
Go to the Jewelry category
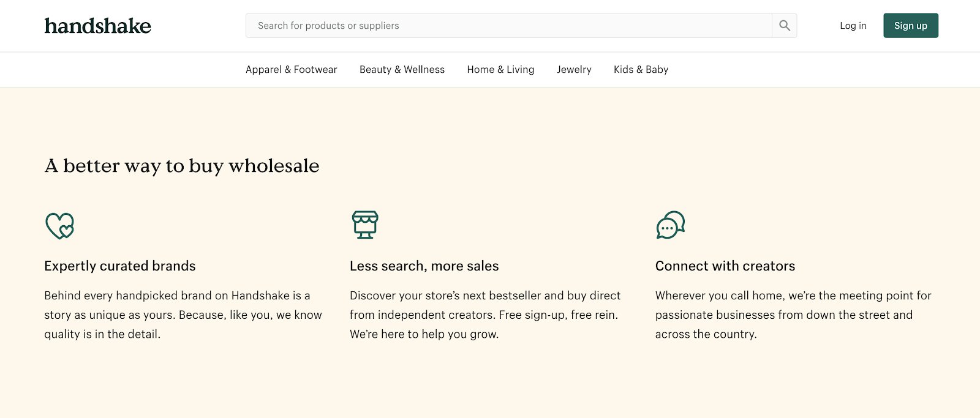coord(574,70)
